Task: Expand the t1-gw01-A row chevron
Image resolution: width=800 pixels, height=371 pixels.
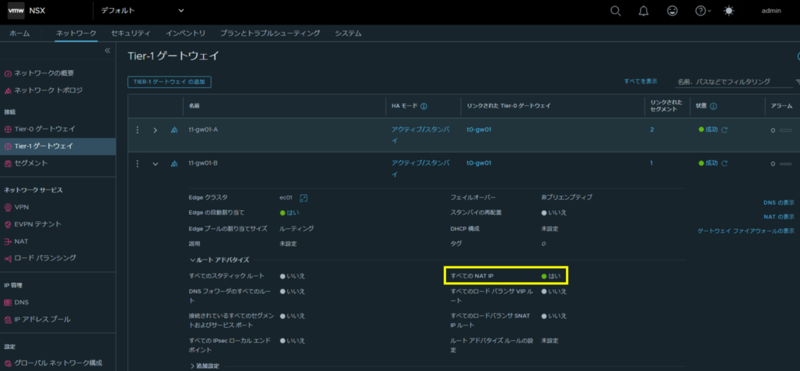Action: 155,130
